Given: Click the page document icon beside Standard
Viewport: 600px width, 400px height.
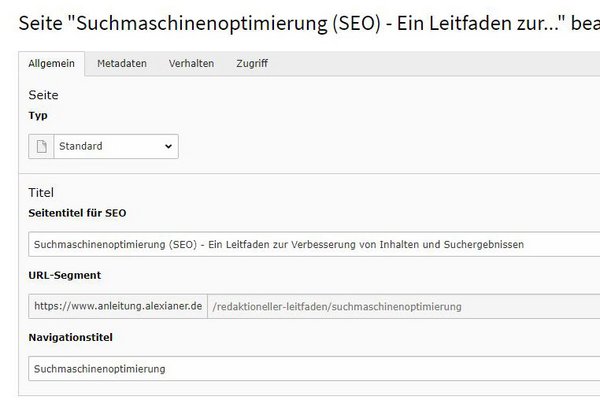Looking at the screenshot, I should point(41,146).
